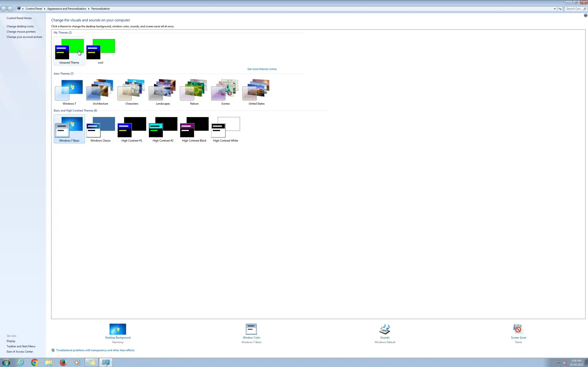
Task: Click the help question mark icon
Action: click(585, 15)
